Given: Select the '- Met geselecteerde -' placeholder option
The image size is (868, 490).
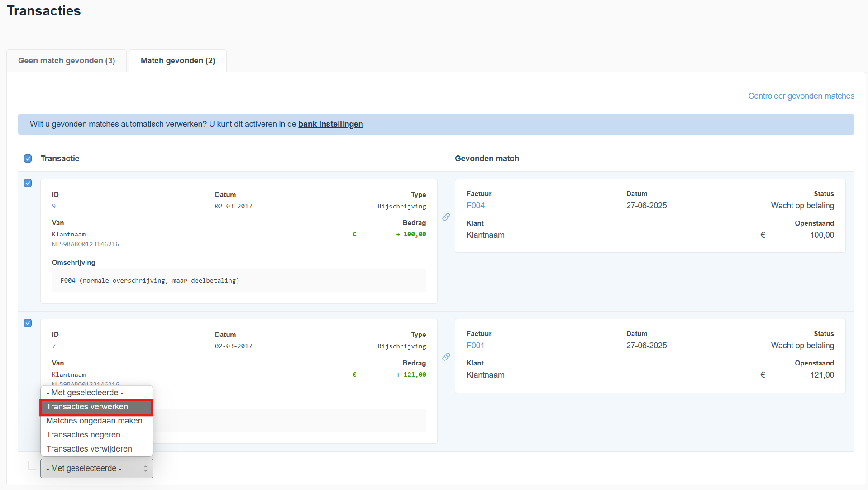Looking at the screenshot, I should coord(85,393).
